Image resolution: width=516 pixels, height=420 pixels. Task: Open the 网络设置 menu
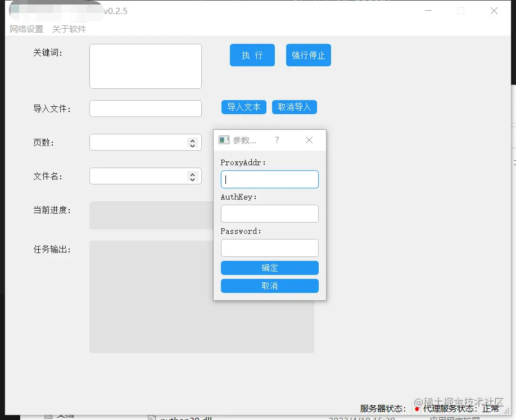tap(26, 29)
